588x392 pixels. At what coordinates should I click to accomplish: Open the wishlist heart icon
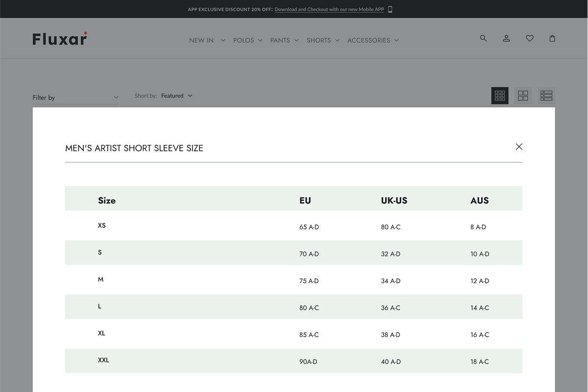tap(530, 38)
